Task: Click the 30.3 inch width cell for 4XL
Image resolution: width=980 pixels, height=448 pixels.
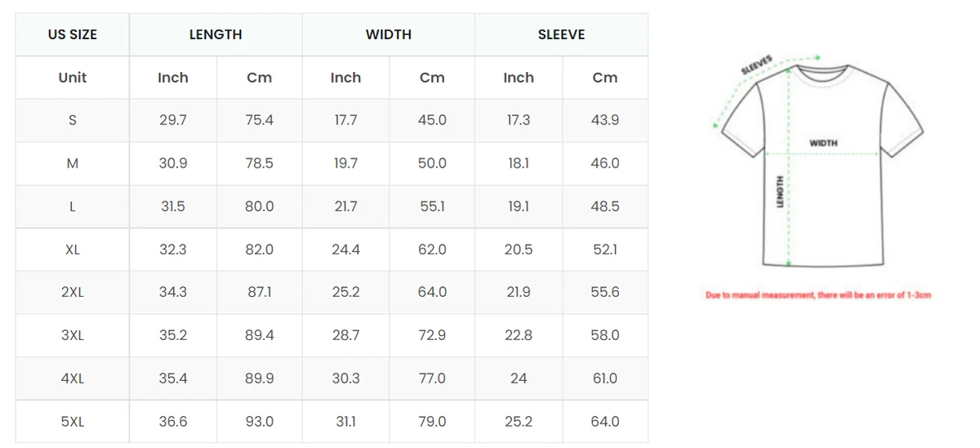Action: click(x=345, y=379)
